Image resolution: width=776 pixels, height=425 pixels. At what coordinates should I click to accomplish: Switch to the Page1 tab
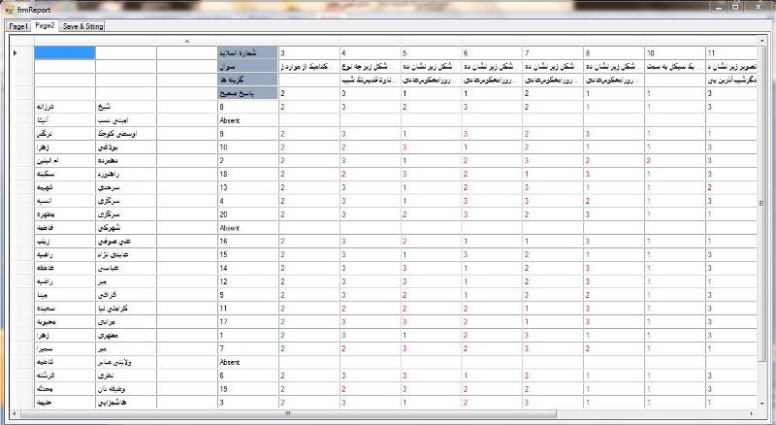(x=18, y=26)
